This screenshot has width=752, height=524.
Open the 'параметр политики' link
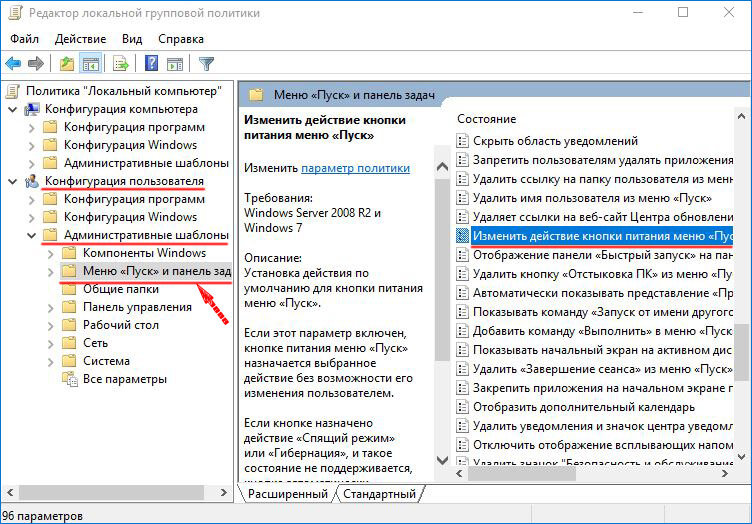click(355, 168)
